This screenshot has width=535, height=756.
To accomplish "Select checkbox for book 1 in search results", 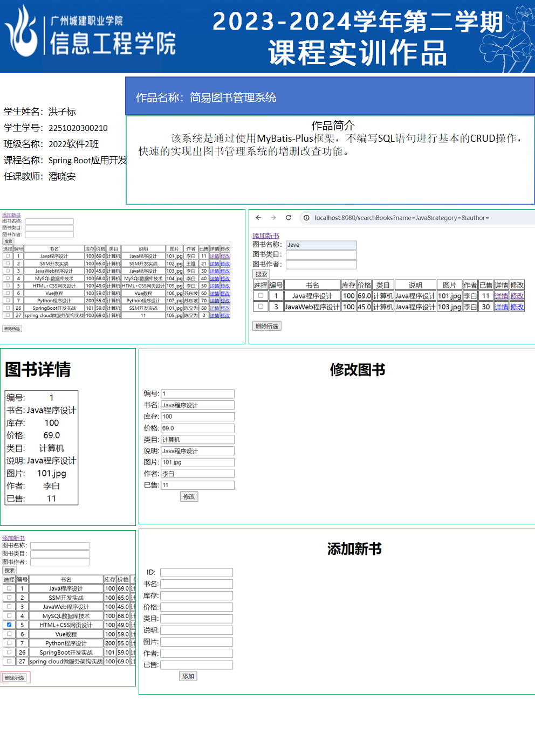I will [260, 296].
